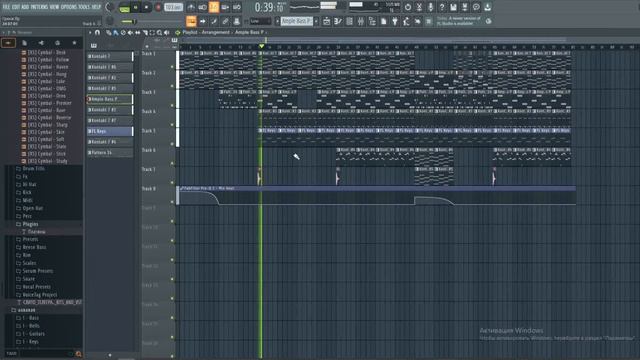640x360 pixels.
Task: Open the OPTIONS menu
Action: [69, 7]
